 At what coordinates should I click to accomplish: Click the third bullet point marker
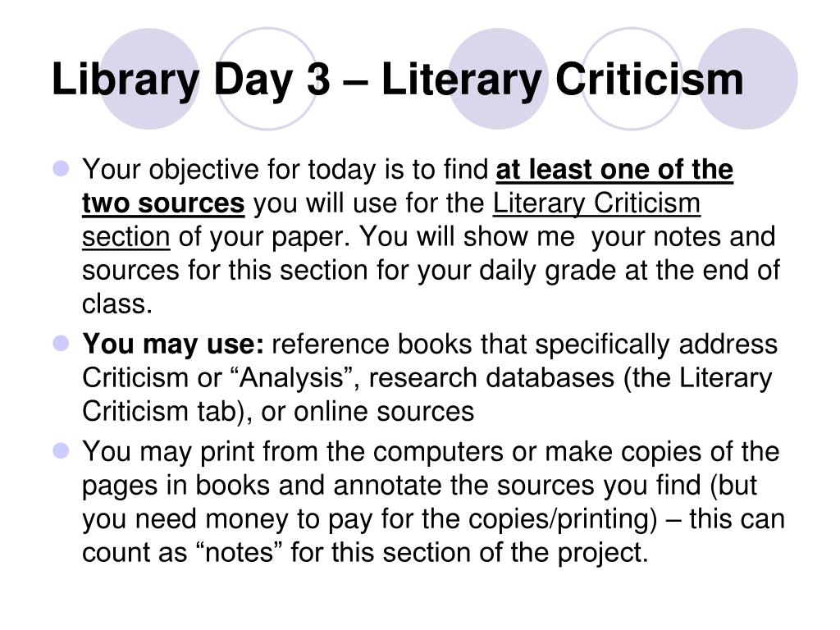point(62,450)
